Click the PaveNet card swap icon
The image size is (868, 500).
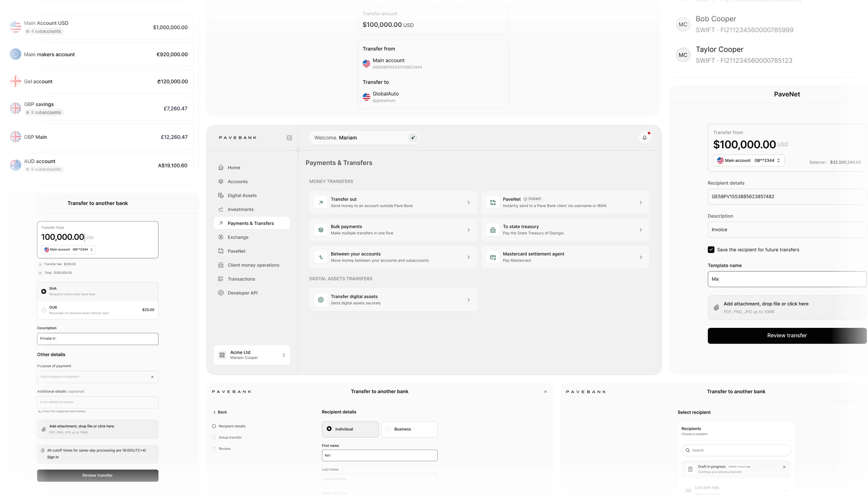tap(493, 202)
